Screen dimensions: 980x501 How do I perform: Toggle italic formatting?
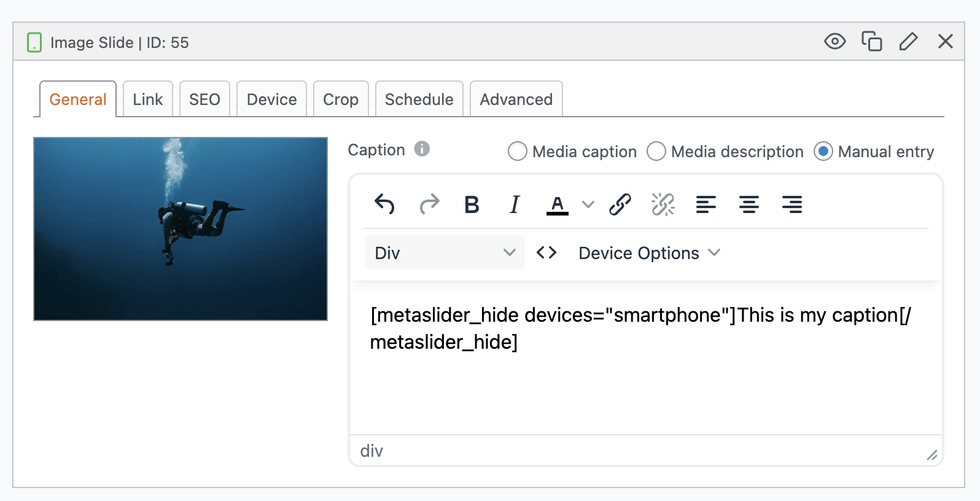point(515,204)
